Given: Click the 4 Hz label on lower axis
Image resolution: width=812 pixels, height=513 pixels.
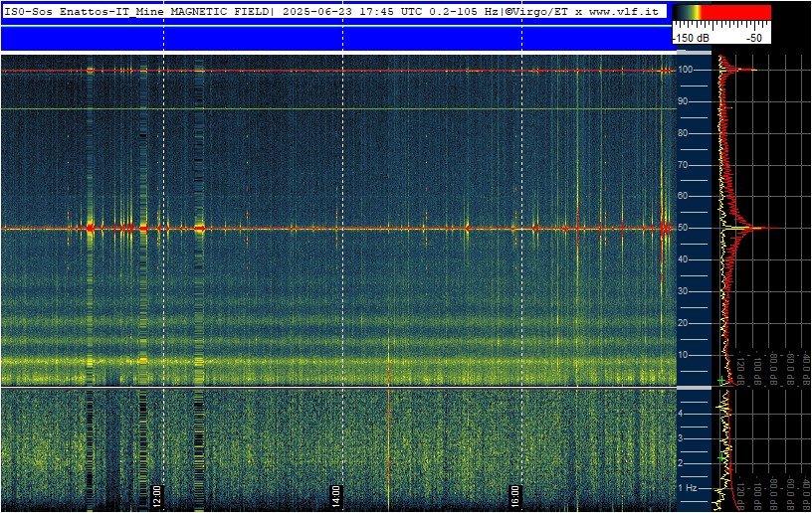Looking at the screenshot, I should pos(681,414).
